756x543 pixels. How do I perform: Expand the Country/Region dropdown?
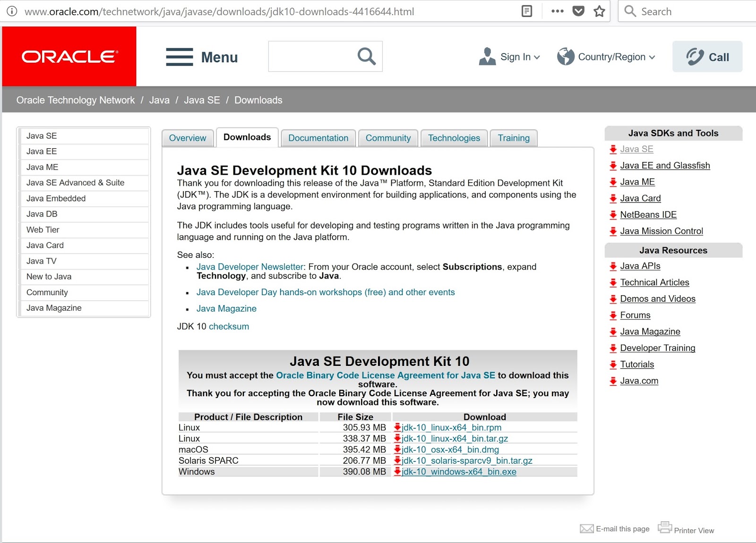point(652,57)
